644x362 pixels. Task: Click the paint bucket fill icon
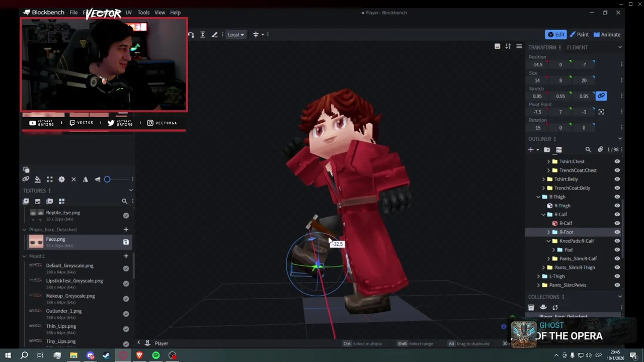pyautogui.click(x=38, y=179)
